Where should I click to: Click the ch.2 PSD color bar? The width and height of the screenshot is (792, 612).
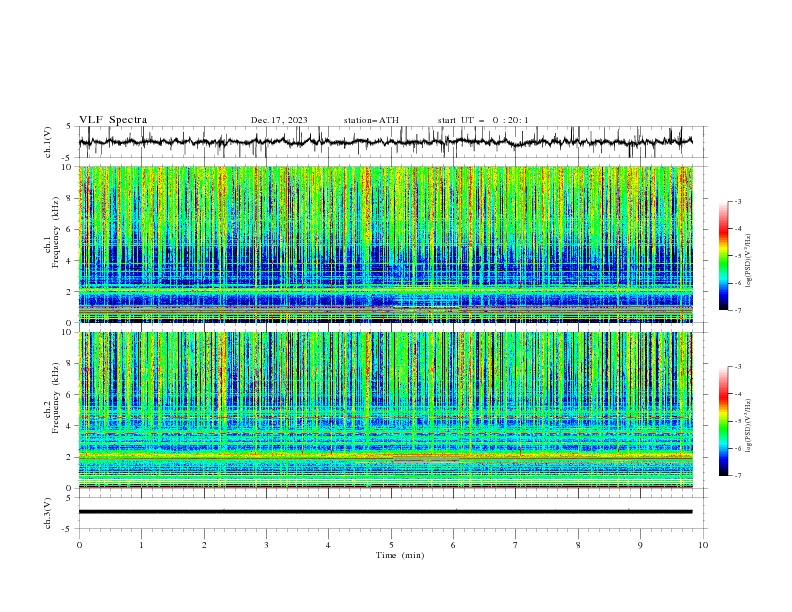(x=723, y=421)
